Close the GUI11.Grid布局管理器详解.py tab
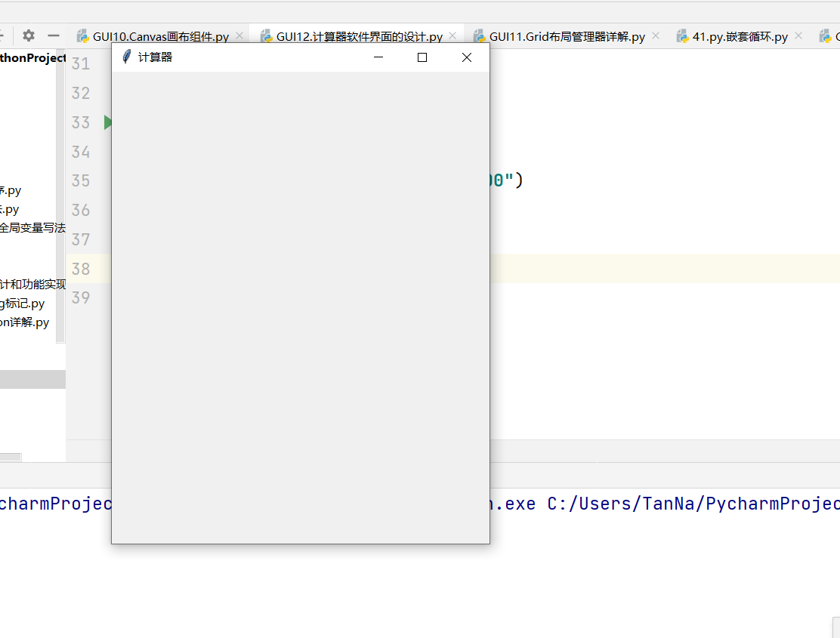The width and height of the screenshot is (840, 638). pyautogui.click(x=656, y=35)
